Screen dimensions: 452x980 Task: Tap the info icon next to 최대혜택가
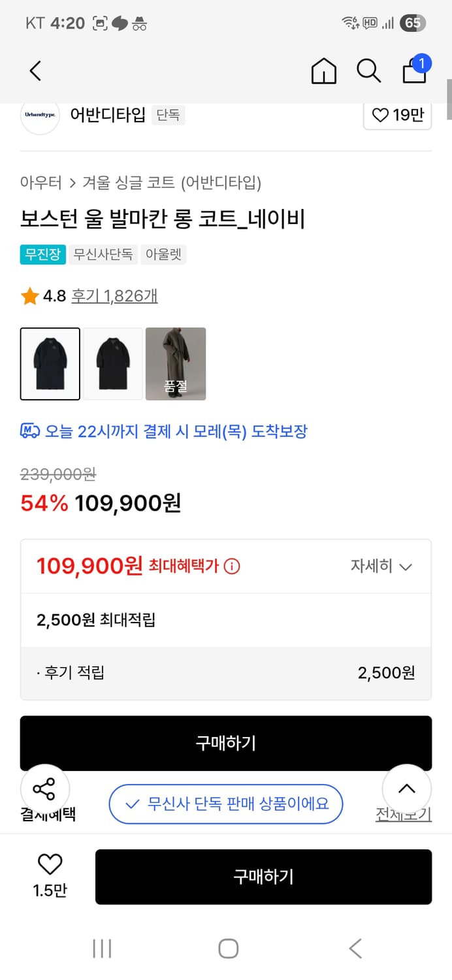[233, 566]
